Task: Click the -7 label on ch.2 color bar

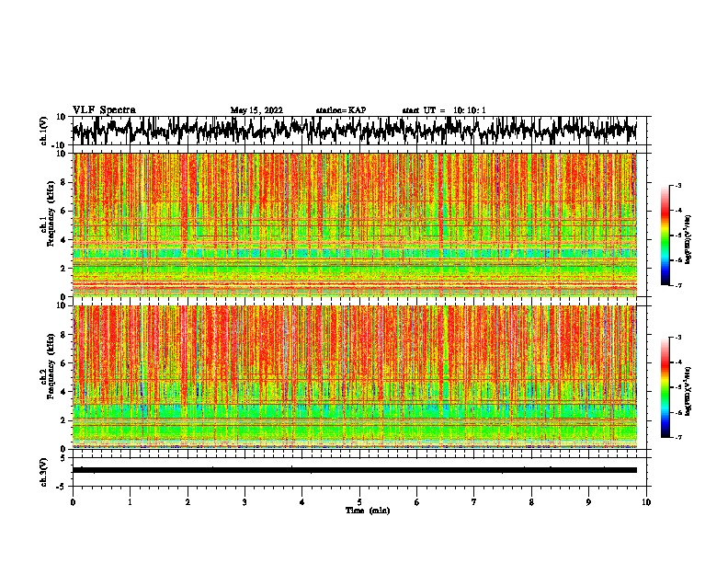Action: coord(677,437)
